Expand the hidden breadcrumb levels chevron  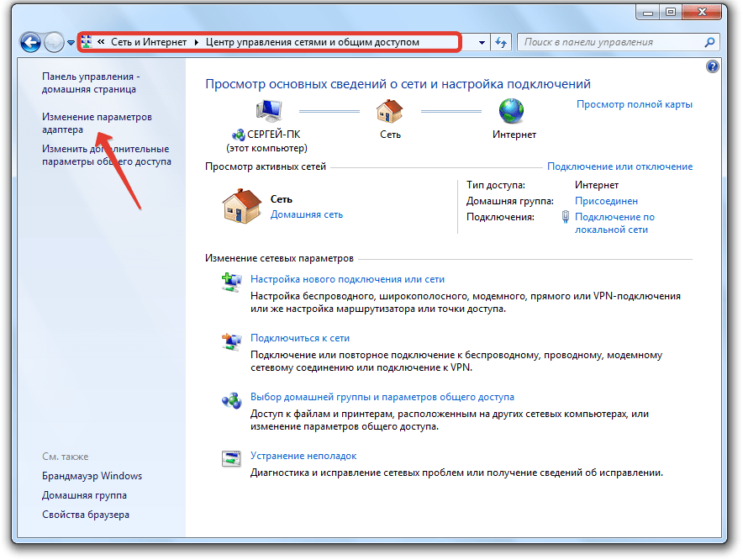(102, 42)
